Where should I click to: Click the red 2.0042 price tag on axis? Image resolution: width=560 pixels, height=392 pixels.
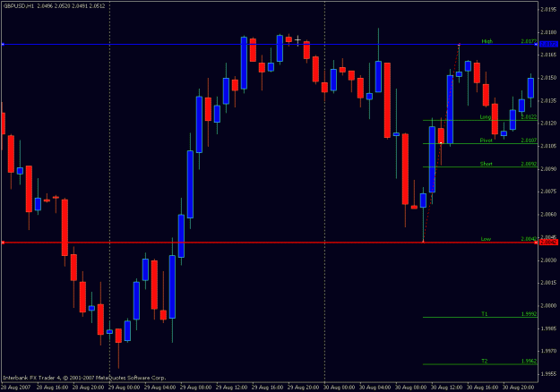[x=548, y=243]
